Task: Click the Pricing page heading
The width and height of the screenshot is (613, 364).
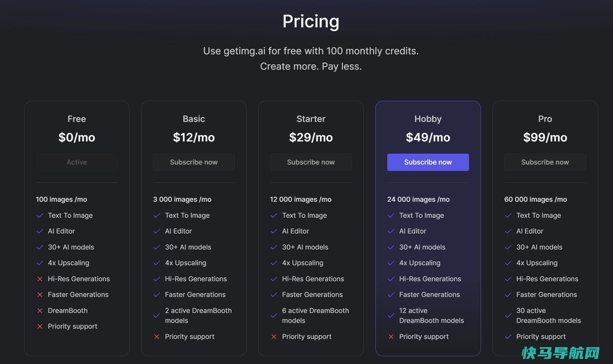Action: (311, 21)
